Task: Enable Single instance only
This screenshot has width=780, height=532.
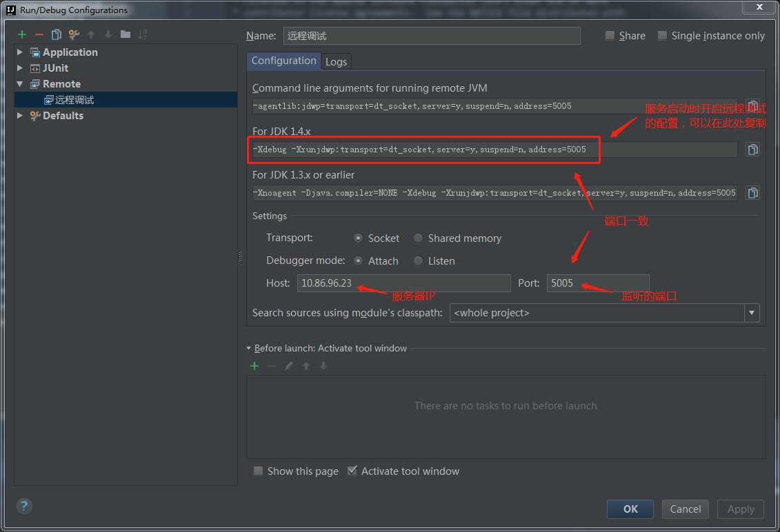Action: pos(662,35)
